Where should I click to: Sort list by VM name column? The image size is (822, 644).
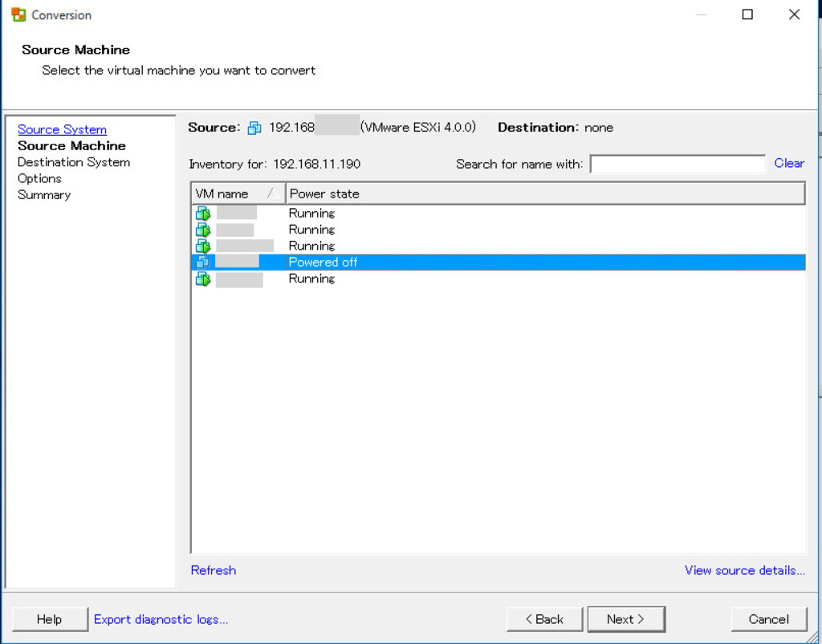point(238,194)
